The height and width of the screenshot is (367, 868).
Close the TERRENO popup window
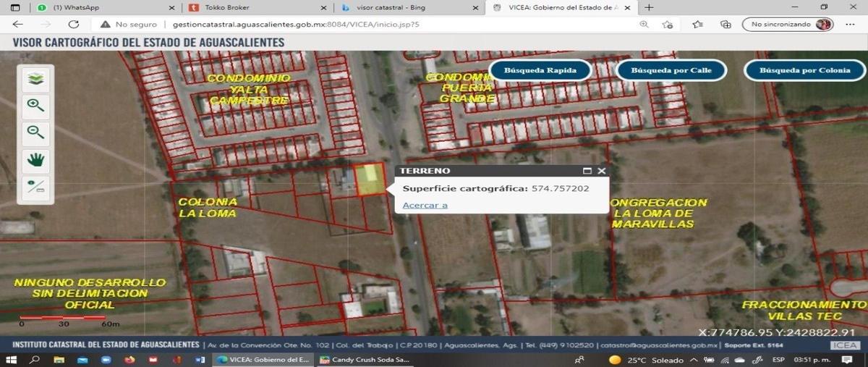pos(601,172)
